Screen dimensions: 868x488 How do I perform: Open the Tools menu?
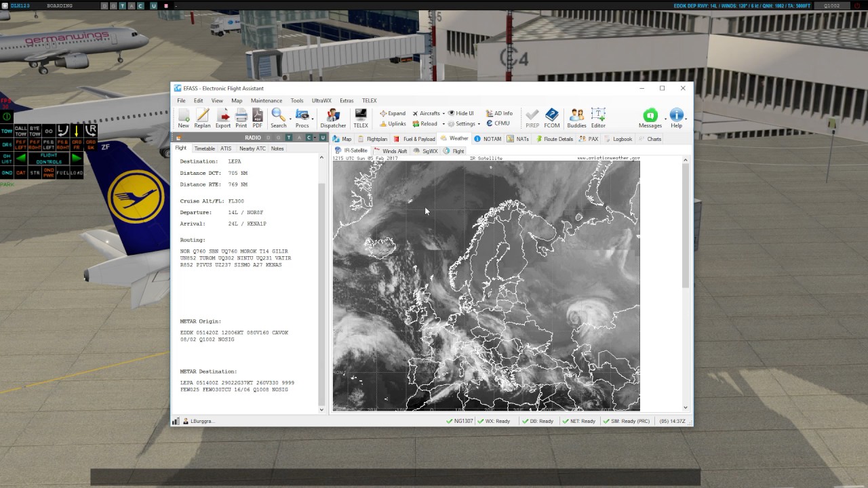297,100
